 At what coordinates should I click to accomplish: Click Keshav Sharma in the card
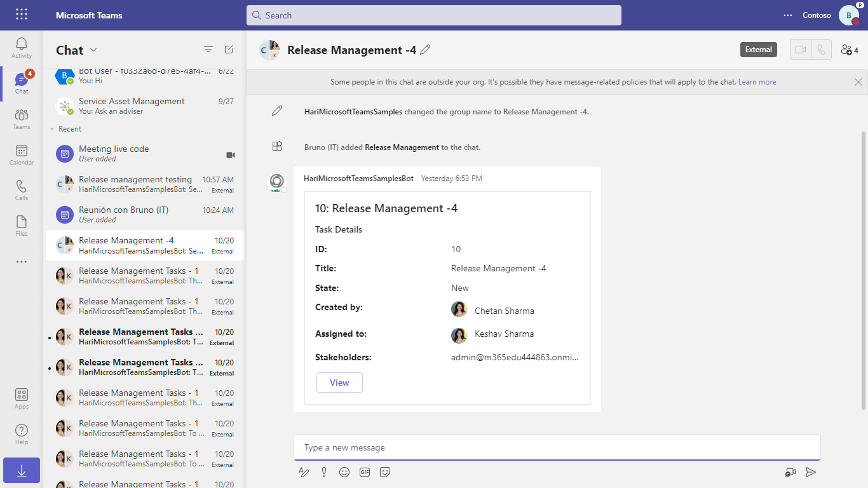(504, 334)
